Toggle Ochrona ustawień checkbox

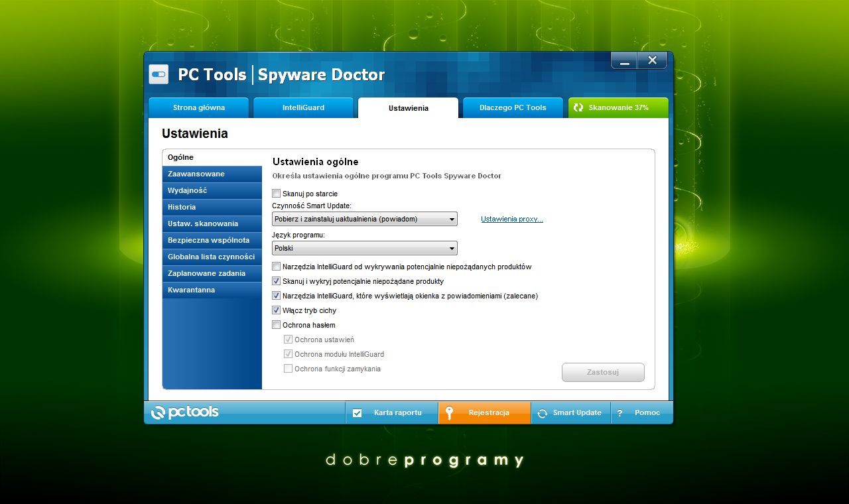click(289, 340)
